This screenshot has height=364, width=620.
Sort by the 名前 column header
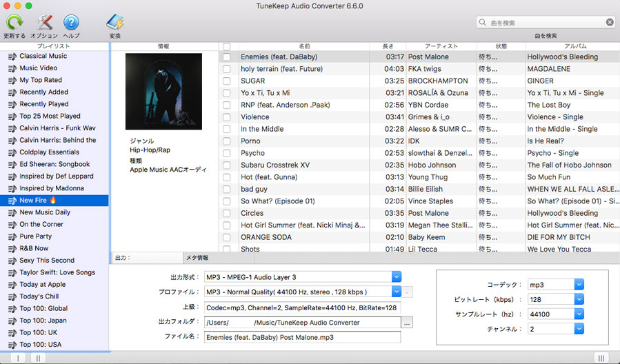(304, 46)
